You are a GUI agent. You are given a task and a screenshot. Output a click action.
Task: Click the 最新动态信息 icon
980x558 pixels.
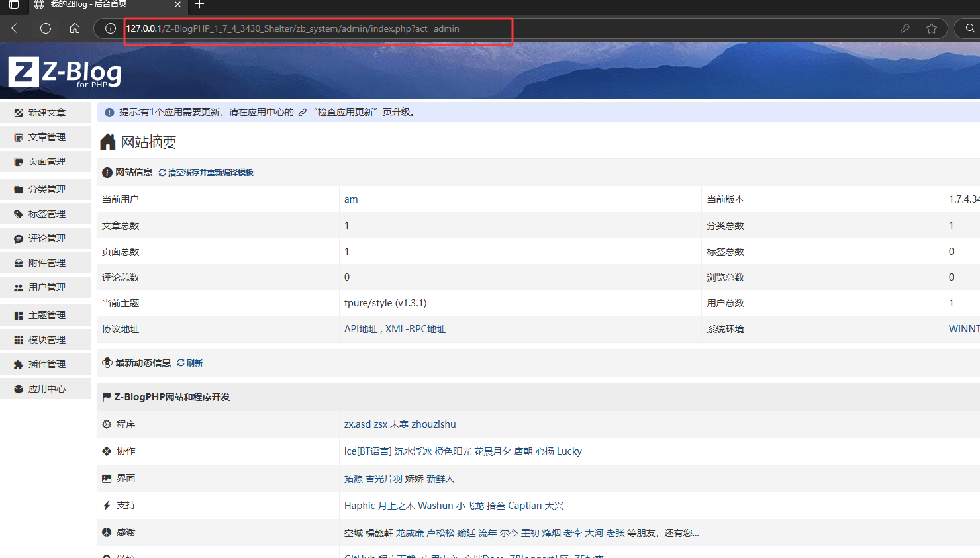click(x=107, y=363)
